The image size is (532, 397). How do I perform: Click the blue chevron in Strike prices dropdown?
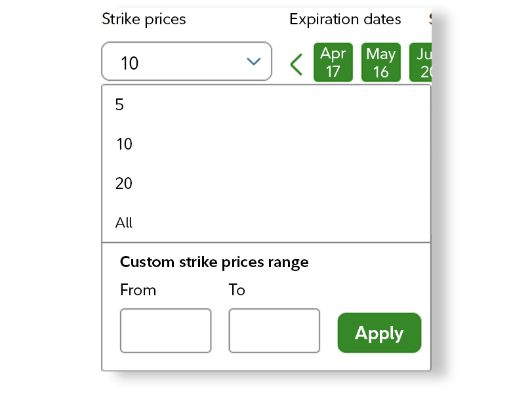tap(253, 62)
